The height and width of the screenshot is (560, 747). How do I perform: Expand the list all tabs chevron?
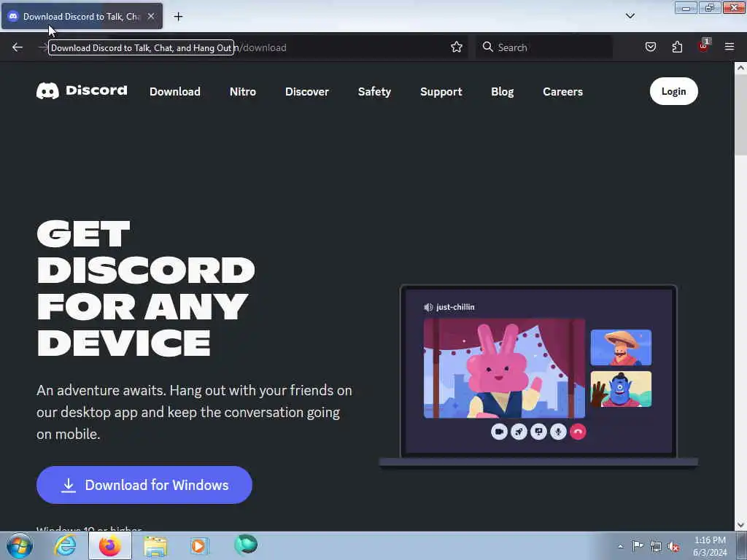pos(630,16)
